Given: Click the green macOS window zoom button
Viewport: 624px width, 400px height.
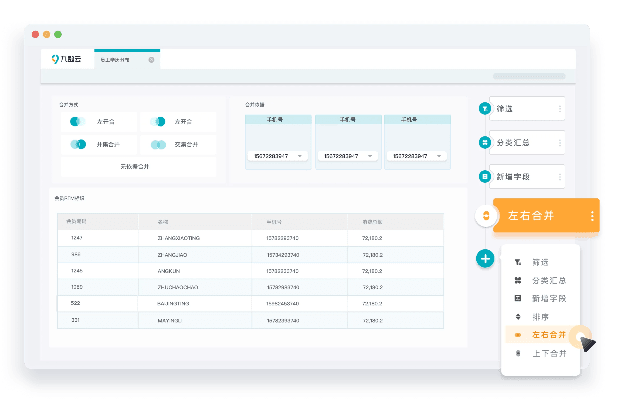Looking at the screenshot, I should click(58, 35).
